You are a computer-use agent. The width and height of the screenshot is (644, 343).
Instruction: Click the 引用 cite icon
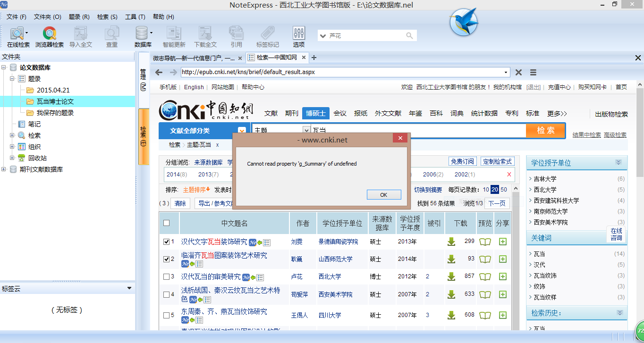click(236, 37)
